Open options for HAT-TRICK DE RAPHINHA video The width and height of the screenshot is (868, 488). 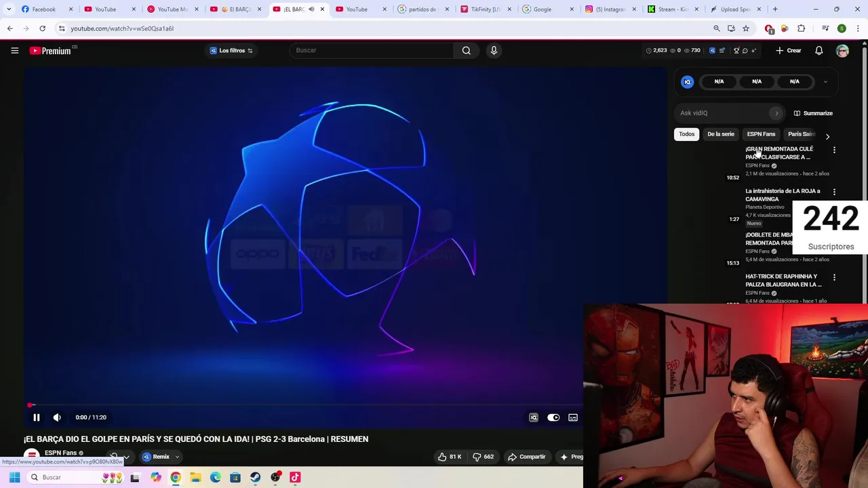click(834, 277)
